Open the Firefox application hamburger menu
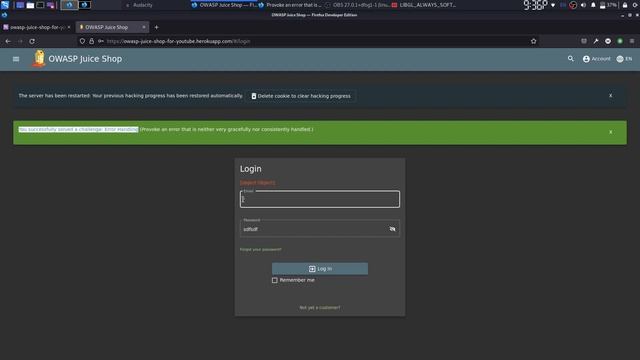This screenshot has width=640, height=360. click(632, 41)
